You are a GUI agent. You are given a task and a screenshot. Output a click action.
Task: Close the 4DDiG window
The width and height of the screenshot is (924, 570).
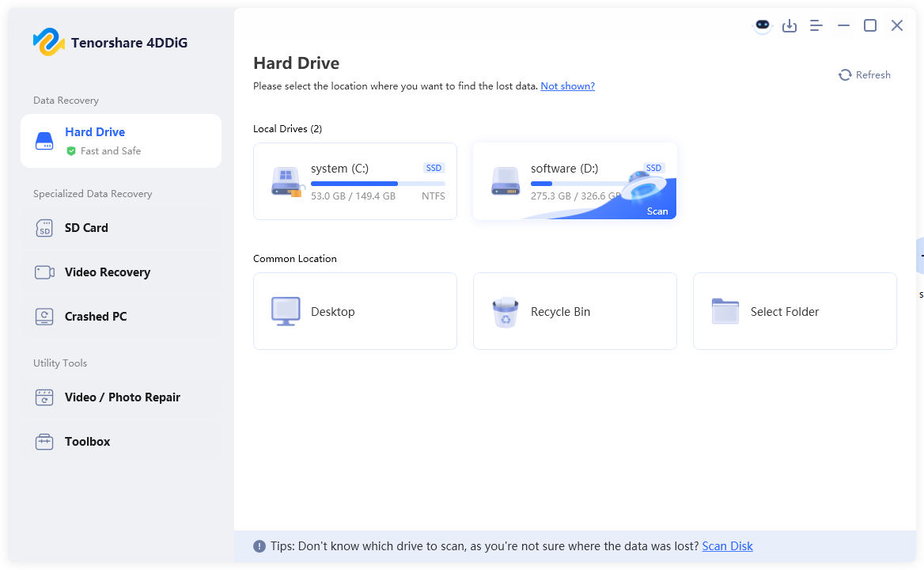point(897,25)
